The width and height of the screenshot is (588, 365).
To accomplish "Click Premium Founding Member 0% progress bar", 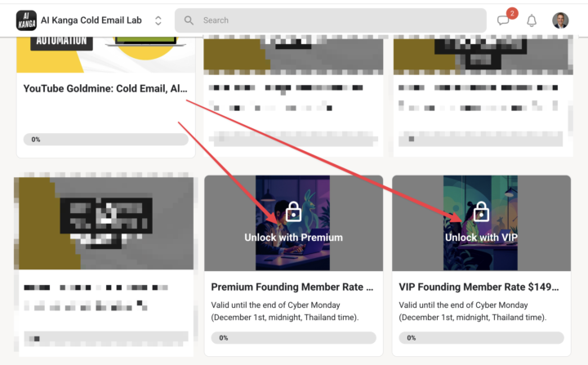I will click(294, 337).
